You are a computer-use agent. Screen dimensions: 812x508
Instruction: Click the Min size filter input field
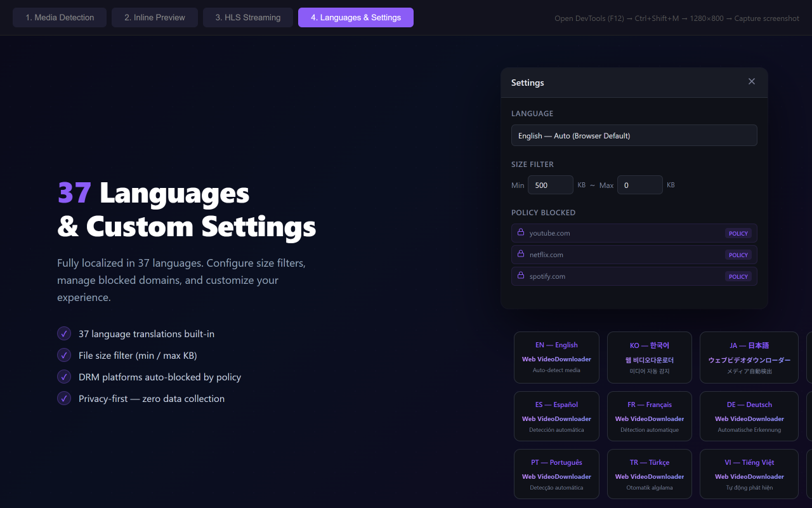(x=550, y=185)
